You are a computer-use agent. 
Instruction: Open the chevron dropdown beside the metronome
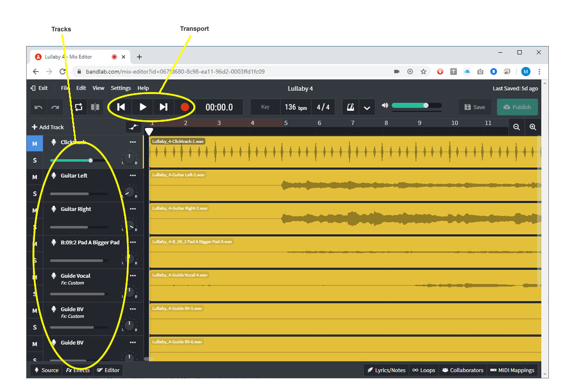(367, 107)
